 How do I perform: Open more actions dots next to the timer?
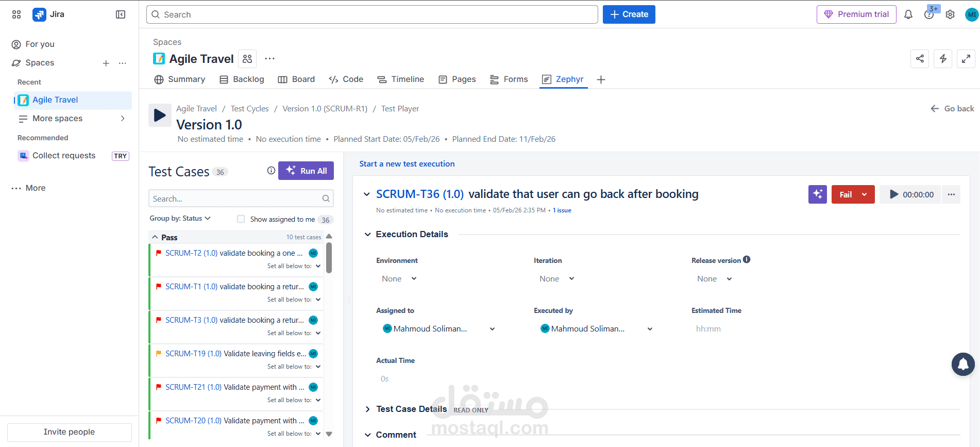[951, 194]
